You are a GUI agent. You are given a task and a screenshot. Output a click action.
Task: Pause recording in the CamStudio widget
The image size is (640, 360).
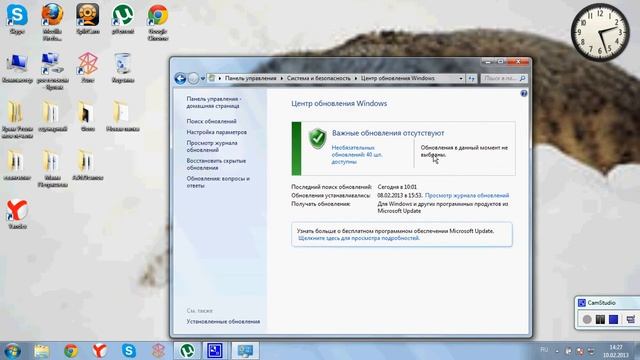pyautogui.click(x=600, y=319)
